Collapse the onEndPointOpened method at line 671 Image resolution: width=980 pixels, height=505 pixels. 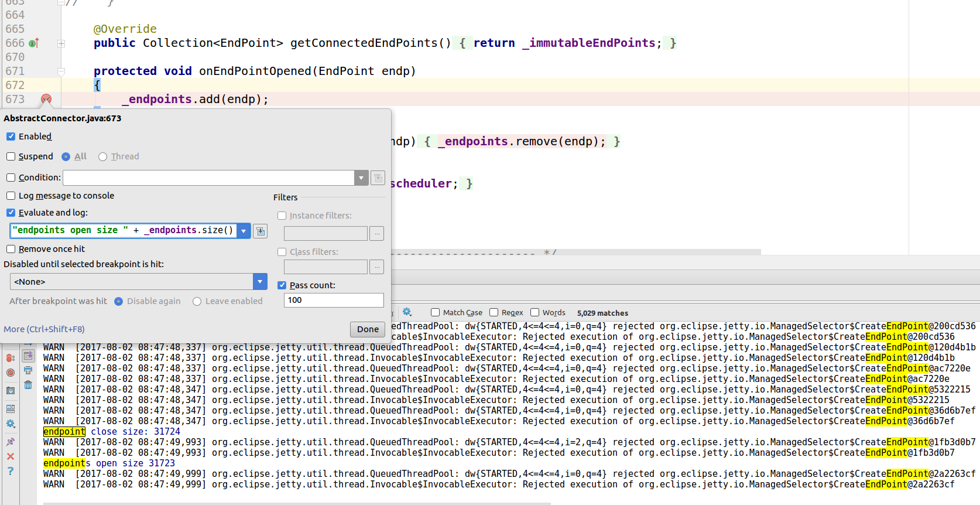click(x=61, y=71)
